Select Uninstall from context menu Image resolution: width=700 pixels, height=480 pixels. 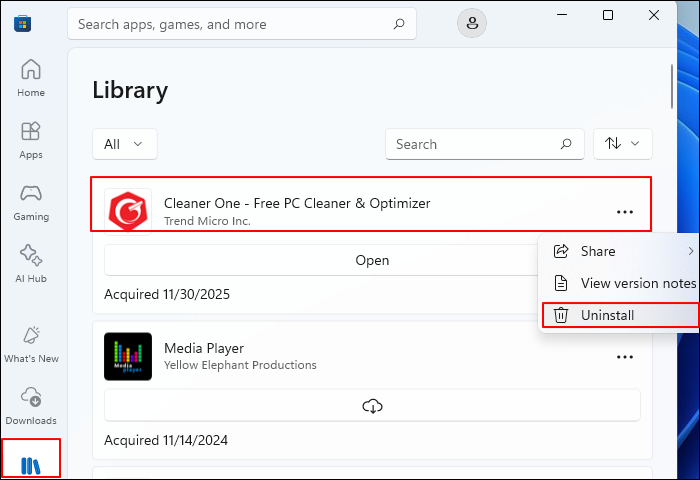click(621, 315)
